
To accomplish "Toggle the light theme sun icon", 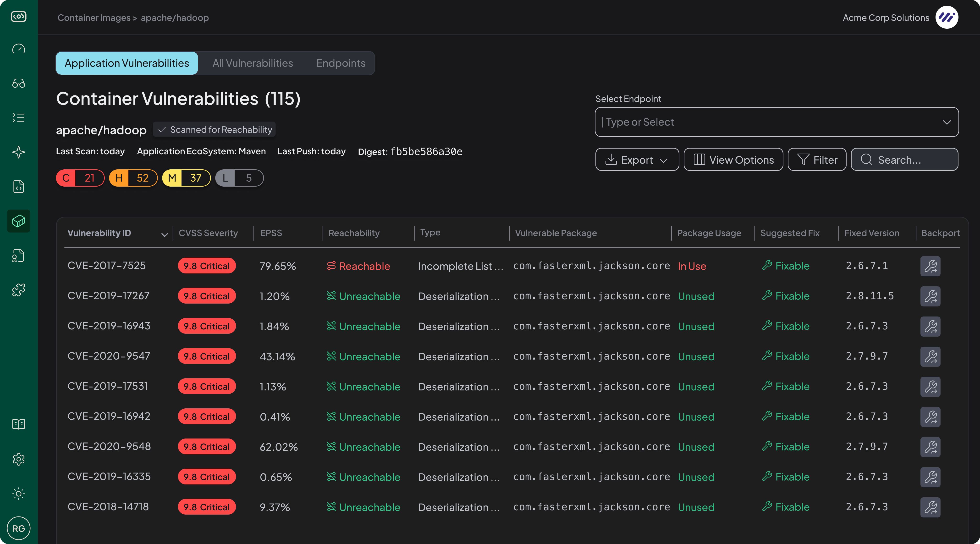I will pos(19,494).
